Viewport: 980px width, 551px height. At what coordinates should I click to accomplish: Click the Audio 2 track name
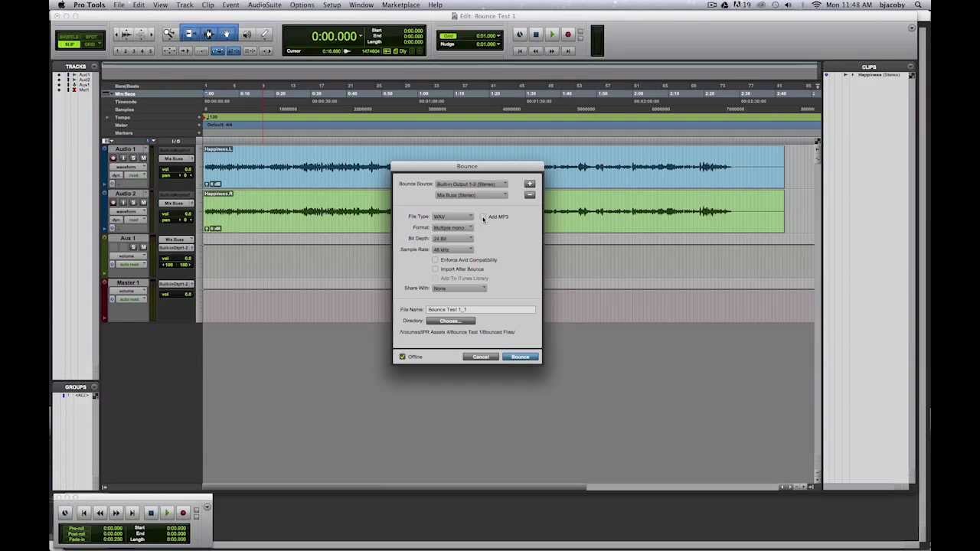coord(126,194)
